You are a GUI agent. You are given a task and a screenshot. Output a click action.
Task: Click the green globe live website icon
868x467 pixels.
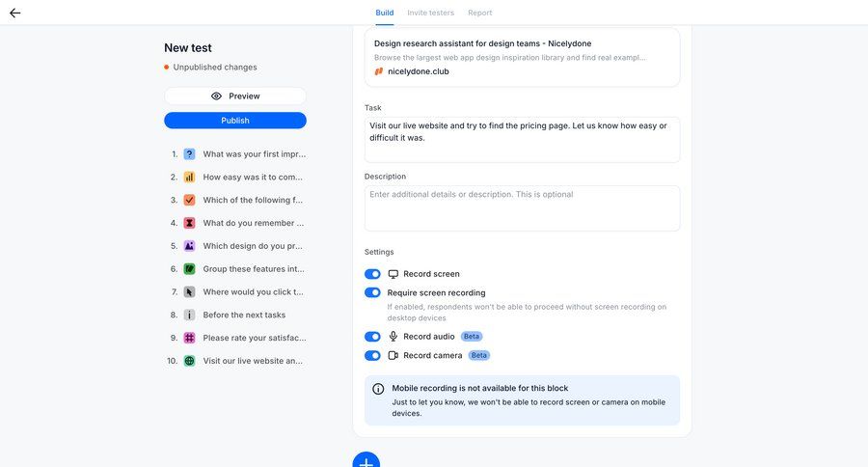coord(190,361)
